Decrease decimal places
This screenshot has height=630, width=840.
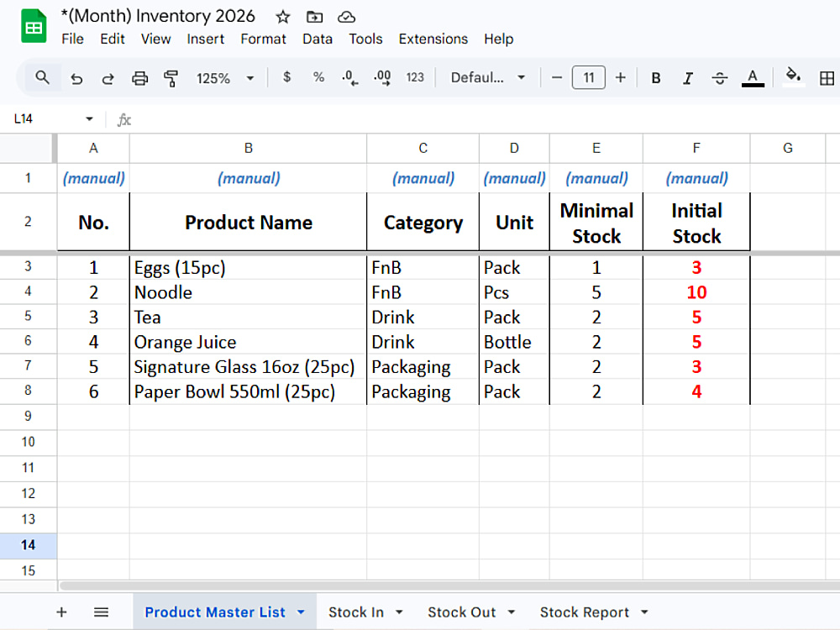(349, 77)
